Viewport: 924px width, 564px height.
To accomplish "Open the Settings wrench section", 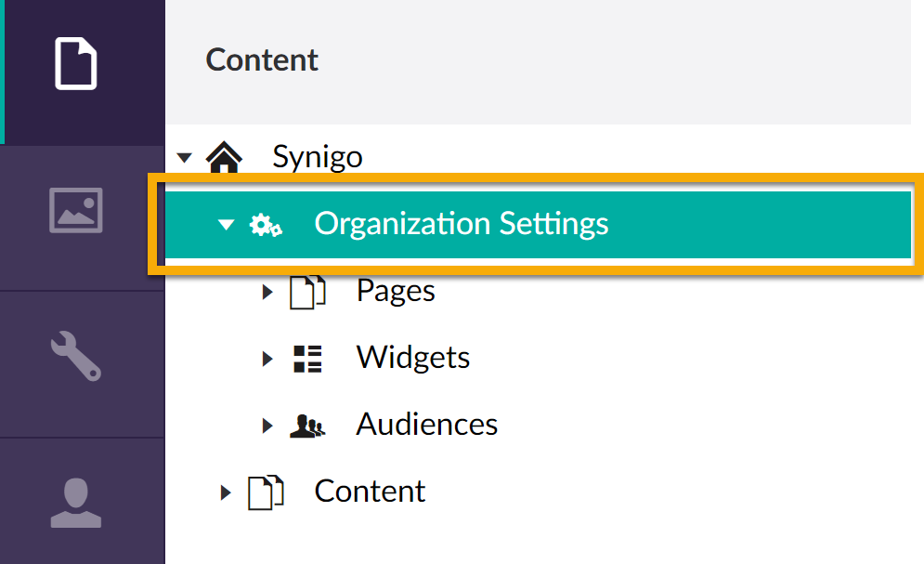I will 76,356.
